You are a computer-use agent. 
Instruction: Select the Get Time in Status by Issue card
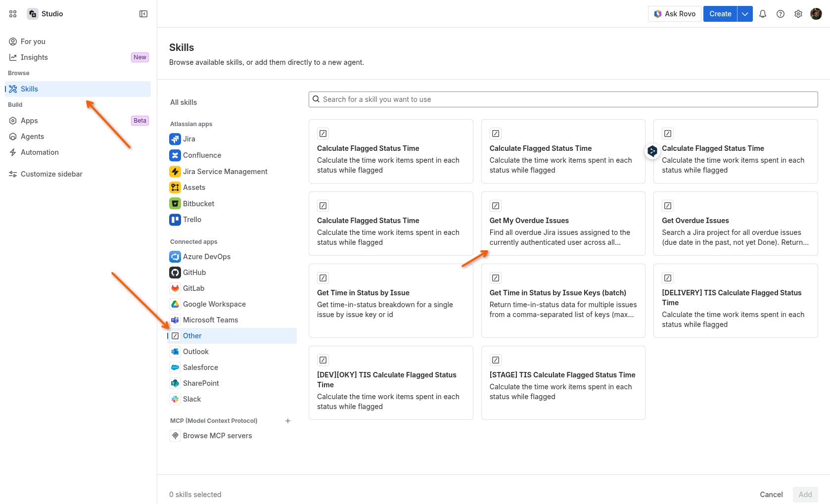click(391, 301)
